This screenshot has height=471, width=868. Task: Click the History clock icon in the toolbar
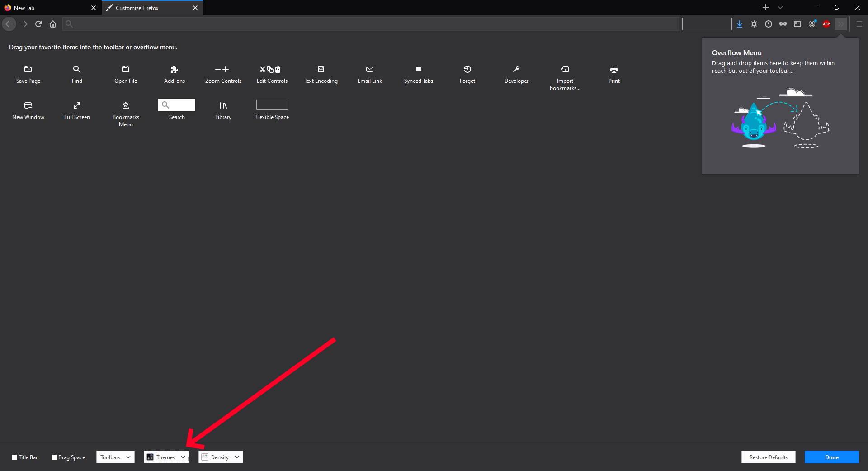point(769,24)
